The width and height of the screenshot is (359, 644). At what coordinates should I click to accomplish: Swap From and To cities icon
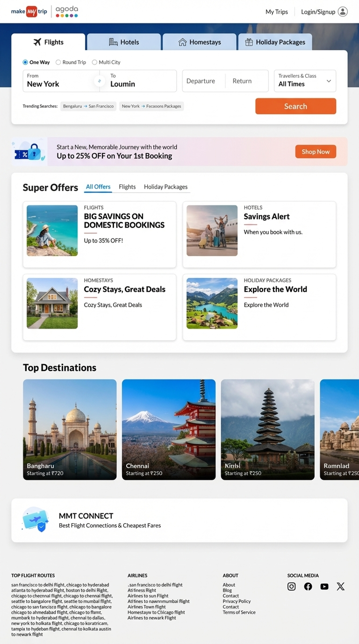click(x=99, y=81)
